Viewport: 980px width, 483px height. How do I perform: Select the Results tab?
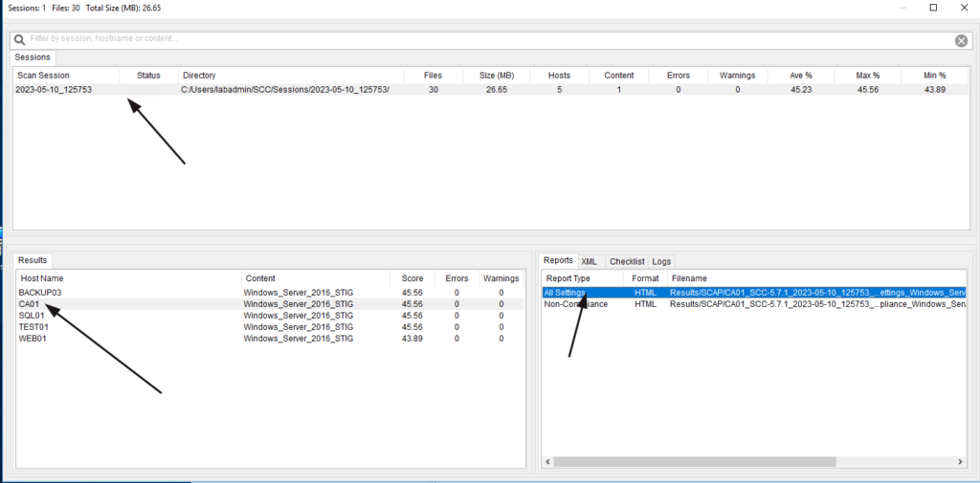(33, 260)
